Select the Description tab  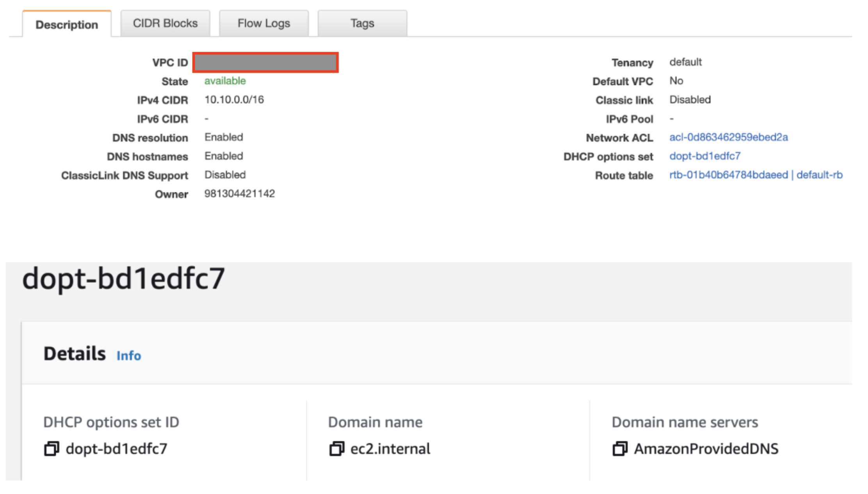click(66, 25)
